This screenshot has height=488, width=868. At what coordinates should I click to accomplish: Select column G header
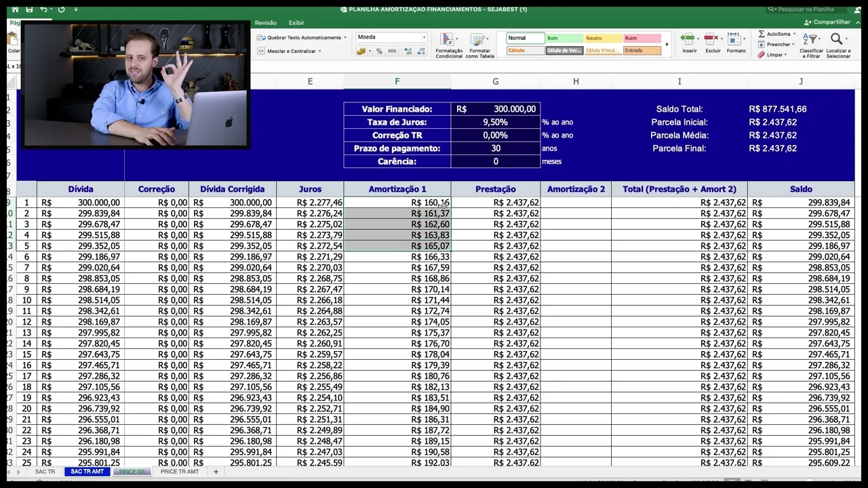(x=496, y=81)
